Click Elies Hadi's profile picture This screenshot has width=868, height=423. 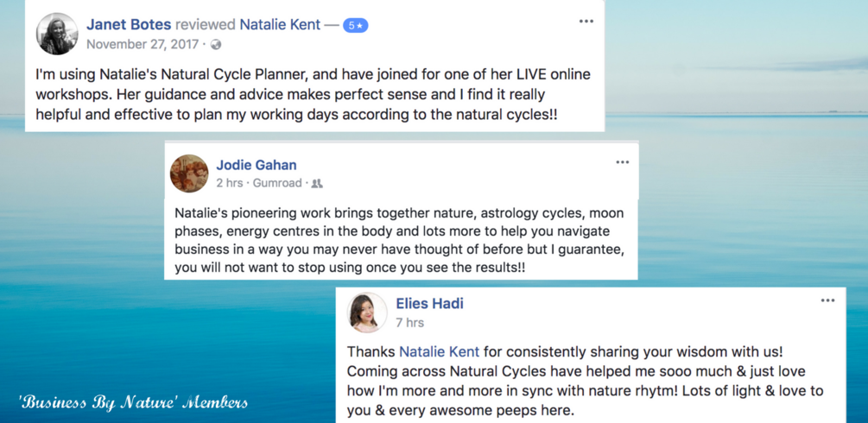[367, 313]
